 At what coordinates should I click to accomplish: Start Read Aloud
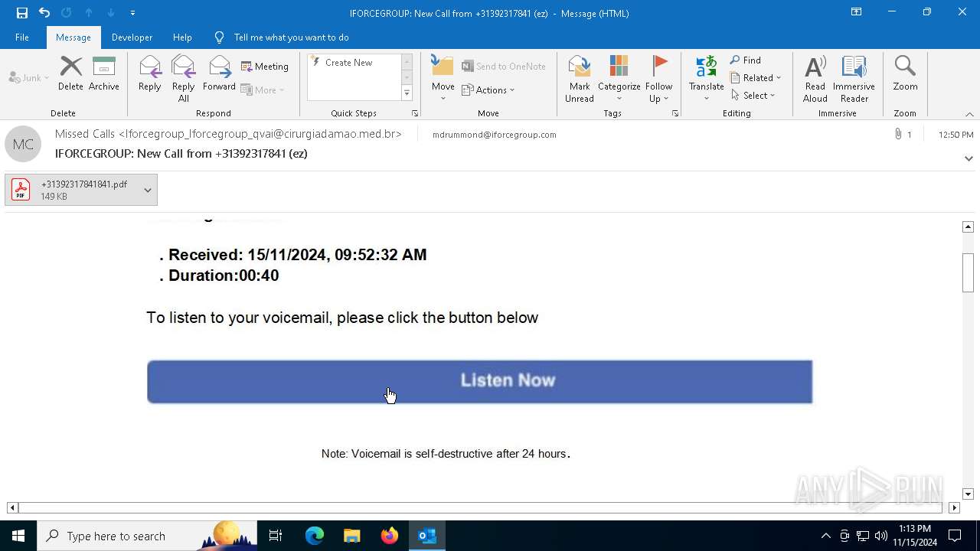(x=815, y=79)
